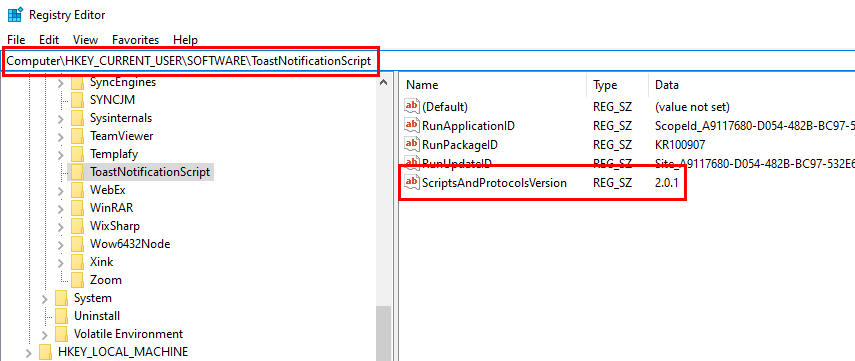Select the Uninstall folder icon
The image size is (855, 361).
(x=62, y=316)
